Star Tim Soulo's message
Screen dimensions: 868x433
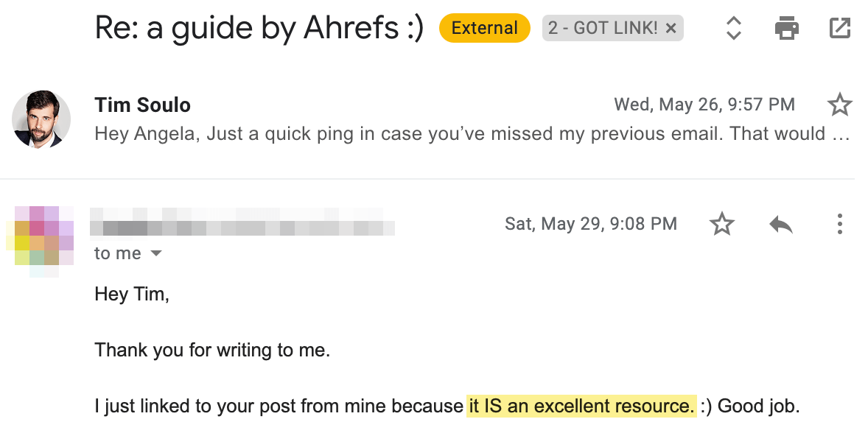pos(840,105)
